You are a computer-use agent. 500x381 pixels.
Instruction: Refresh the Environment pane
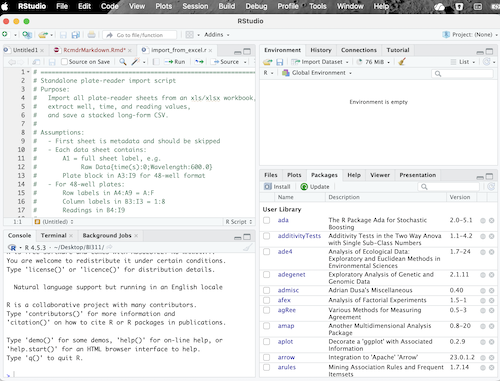[487, 62]
